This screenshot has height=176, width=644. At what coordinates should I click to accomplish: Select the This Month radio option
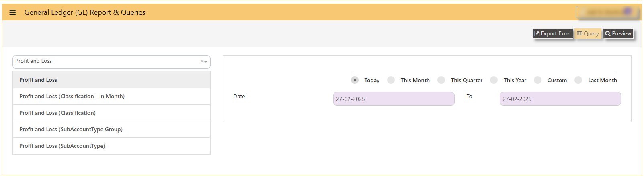[x=391, y=80]
